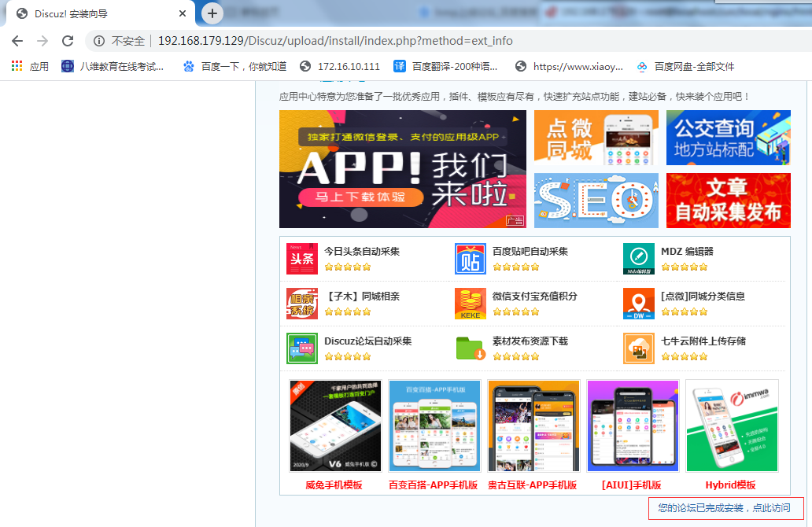Image resolution: width=812 pixels, height=527 pixels.
Task: View the 威兔手机模板 preview thumbnail
Action: (x=334, y=426)
